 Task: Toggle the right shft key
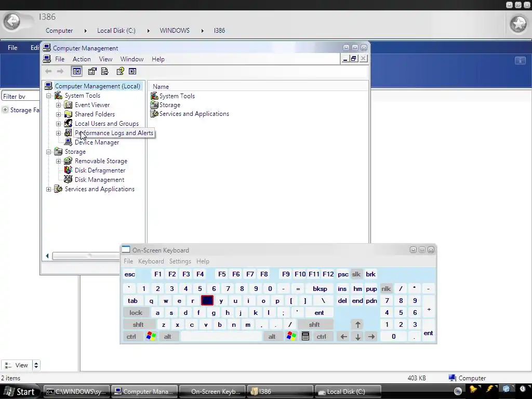[x=314, y=325]
